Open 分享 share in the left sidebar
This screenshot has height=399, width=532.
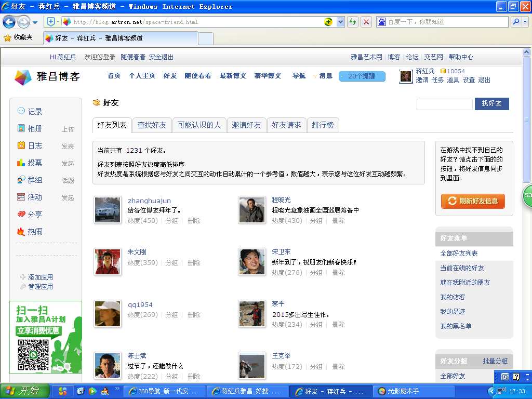pyautogui.click(x=35, y=214)
